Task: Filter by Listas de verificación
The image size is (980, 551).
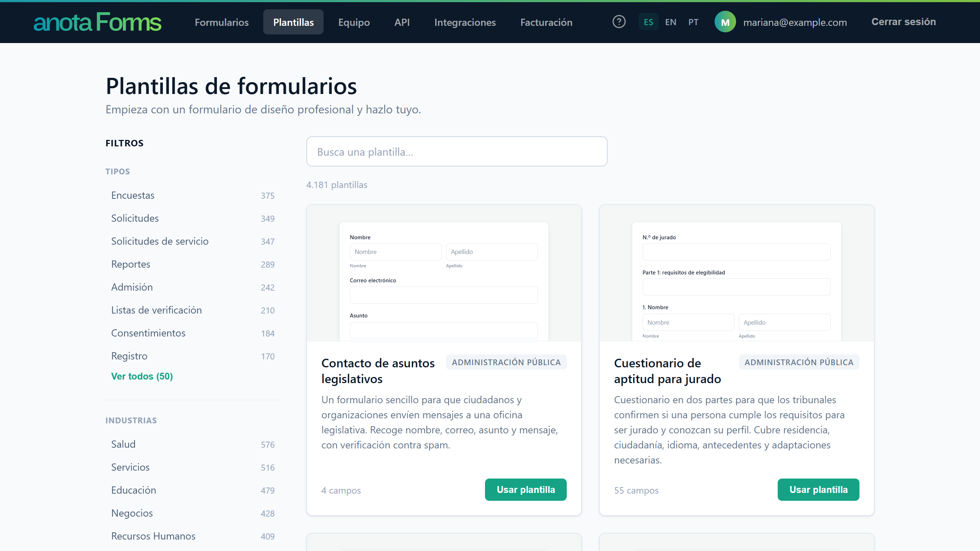Action: click(193, 310)
